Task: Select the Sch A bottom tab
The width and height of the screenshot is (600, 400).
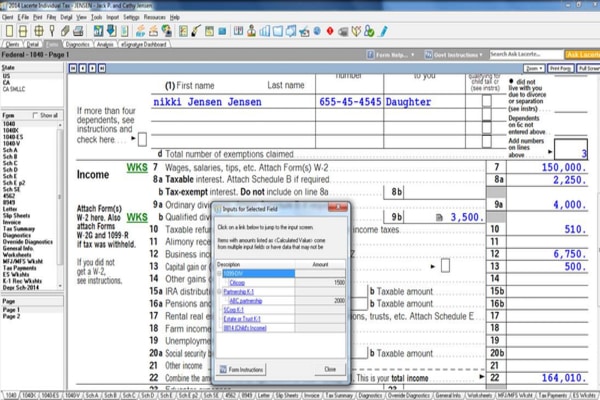Action: (x=91, y=395)
